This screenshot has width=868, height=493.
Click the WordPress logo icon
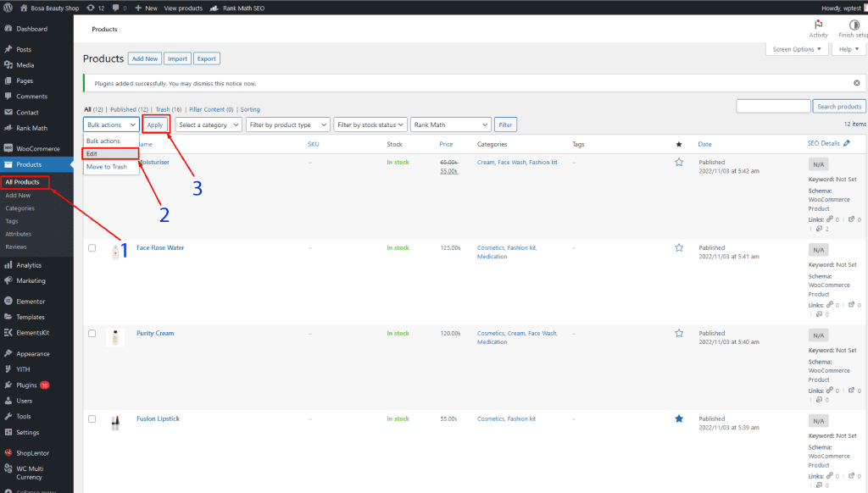coord(8,8)
